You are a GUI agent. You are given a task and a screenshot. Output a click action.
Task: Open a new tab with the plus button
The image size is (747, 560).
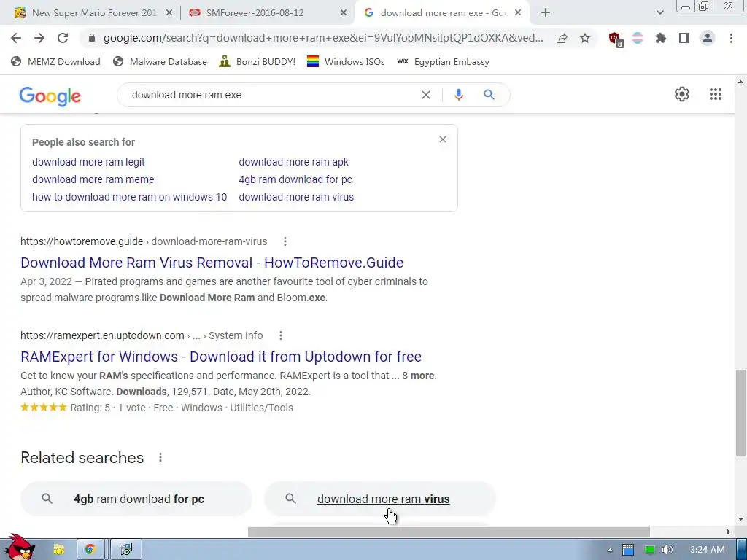546,13
